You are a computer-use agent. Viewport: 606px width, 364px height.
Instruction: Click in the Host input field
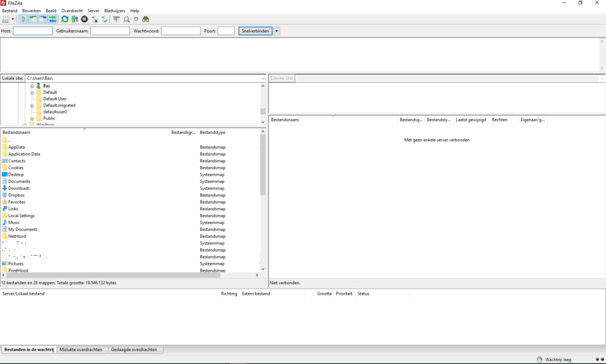coord(33,31)
